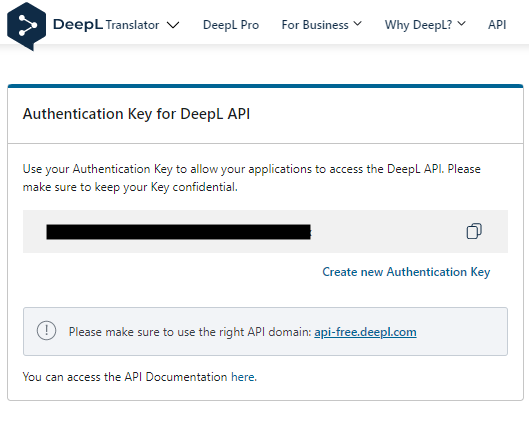Copy the authentication key with the copy icon

(x=474, y=231)
